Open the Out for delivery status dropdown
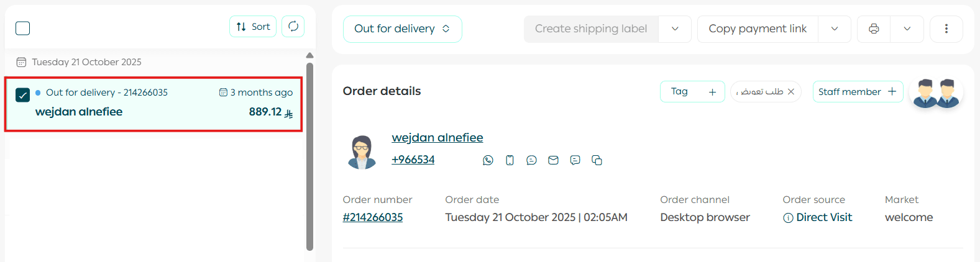Viewport: 980px width, 262px height. coord(402,29)
